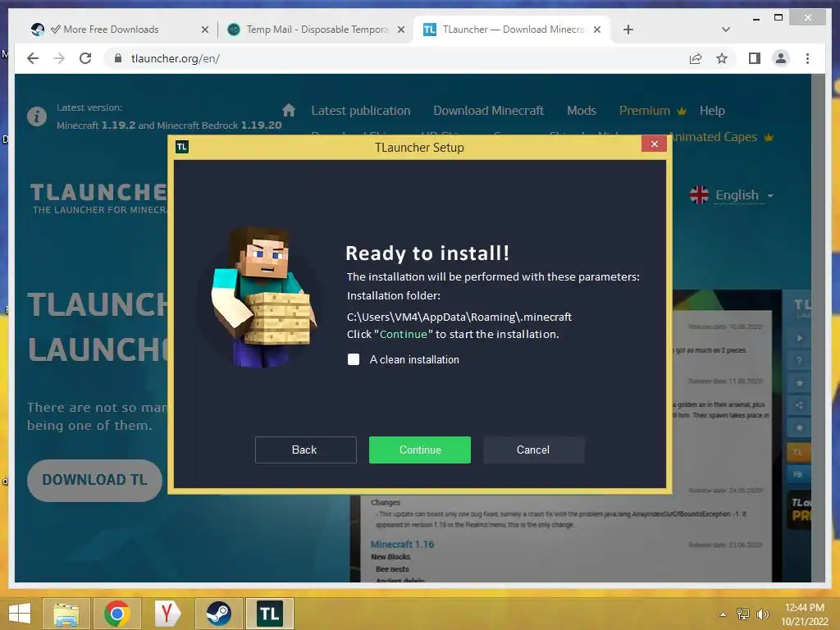
Task: Expand Chrome tab search chevron
Action: (x=726, y=30)
